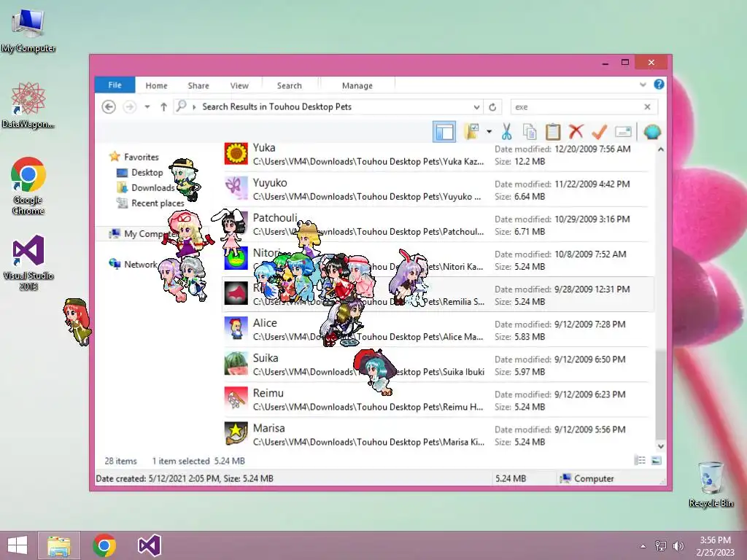Select Favorites in the navigation pane
Image resolution: width=747 pixels, height=560 pixels.
pyautogui.click(x=141, y=157)
